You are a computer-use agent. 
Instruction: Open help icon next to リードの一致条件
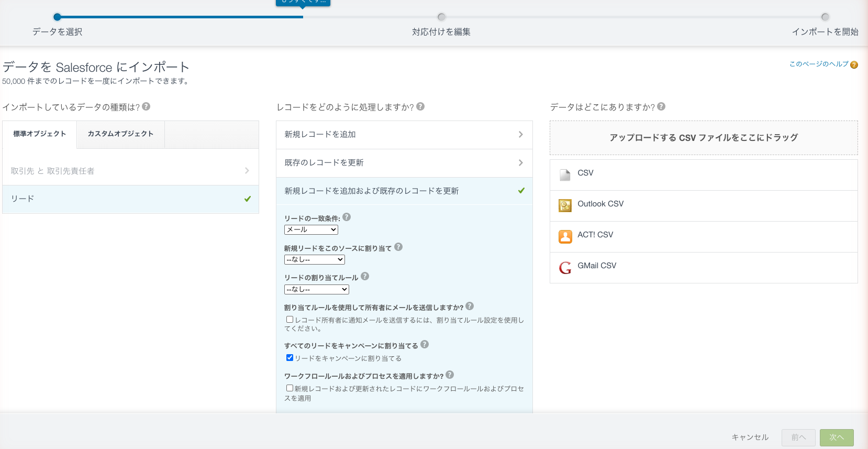pos(347,217)
